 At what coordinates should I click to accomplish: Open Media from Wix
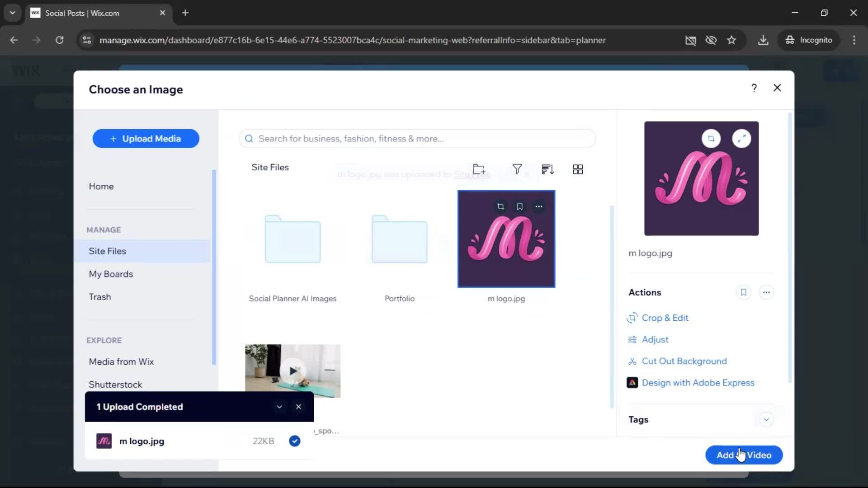coord(121,362)
